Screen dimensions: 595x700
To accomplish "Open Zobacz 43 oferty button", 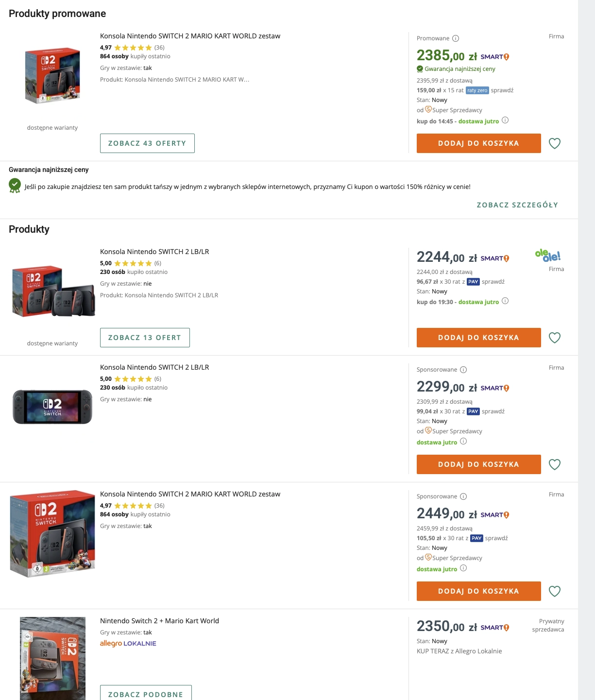I will pos(147,143).
